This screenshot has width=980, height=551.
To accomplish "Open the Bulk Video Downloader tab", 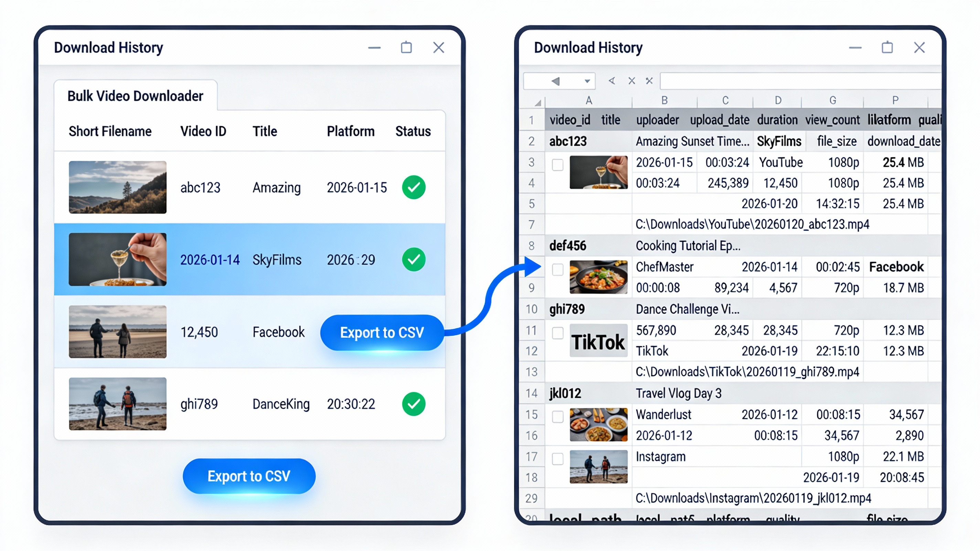I will [136, 96].
